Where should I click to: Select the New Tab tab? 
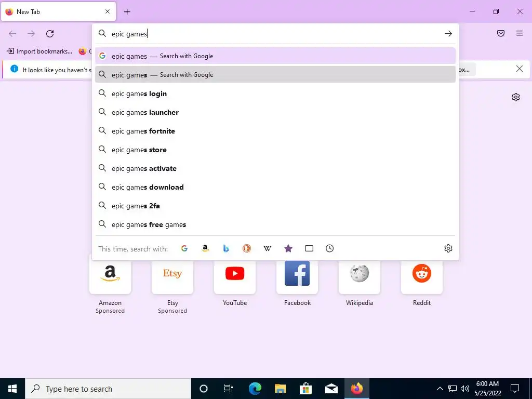(58, 11)
